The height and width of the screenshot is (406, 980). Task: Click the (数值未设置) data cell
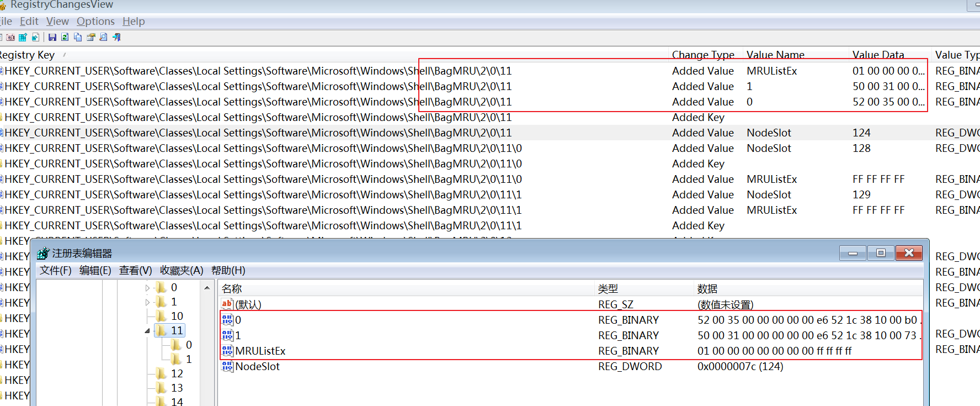point(725,304)
